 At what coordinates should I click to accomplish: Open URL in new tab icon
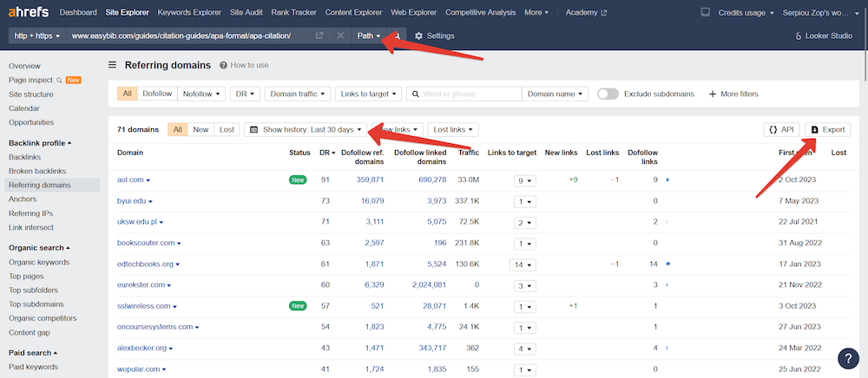(320, 36)
